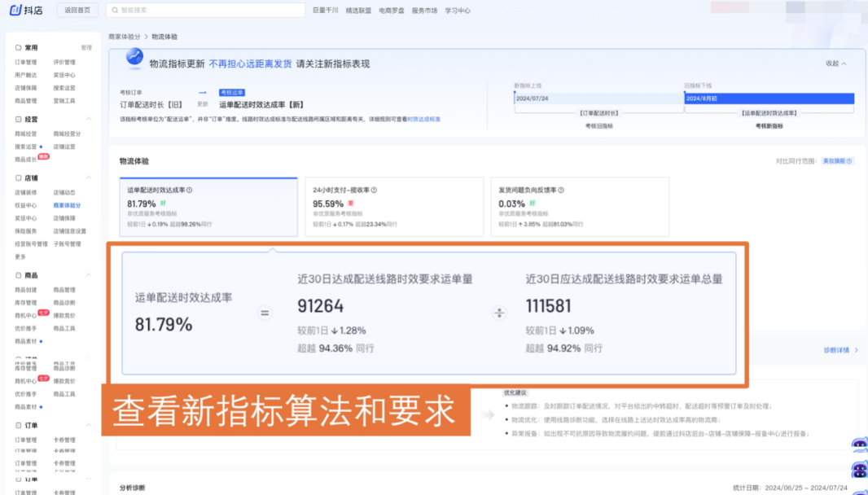Viewport: 868px width, 495px height.
Task: Click the blue trend icon in banner
Action: point(134,56)
